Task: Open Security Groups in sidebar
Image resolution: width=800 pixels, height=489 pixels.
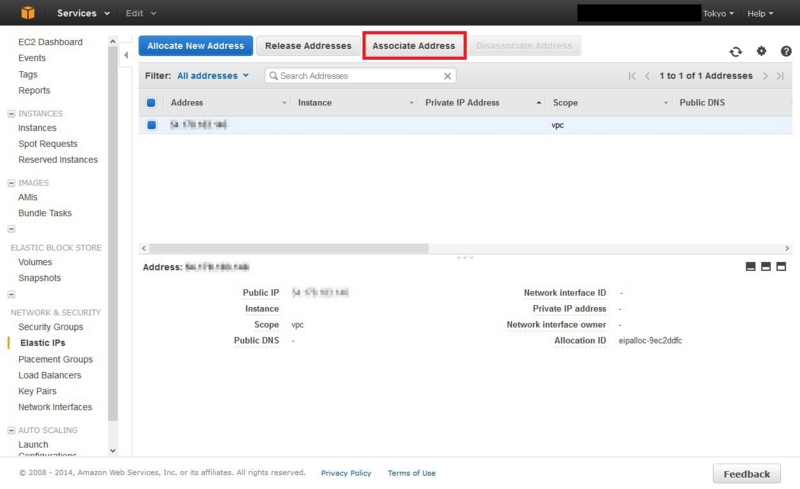Action: (x=51, y=327)
